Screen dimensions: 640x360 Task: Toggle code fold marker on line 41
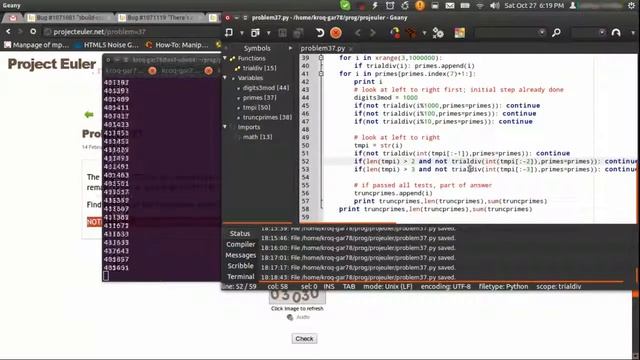coord(321,74)
